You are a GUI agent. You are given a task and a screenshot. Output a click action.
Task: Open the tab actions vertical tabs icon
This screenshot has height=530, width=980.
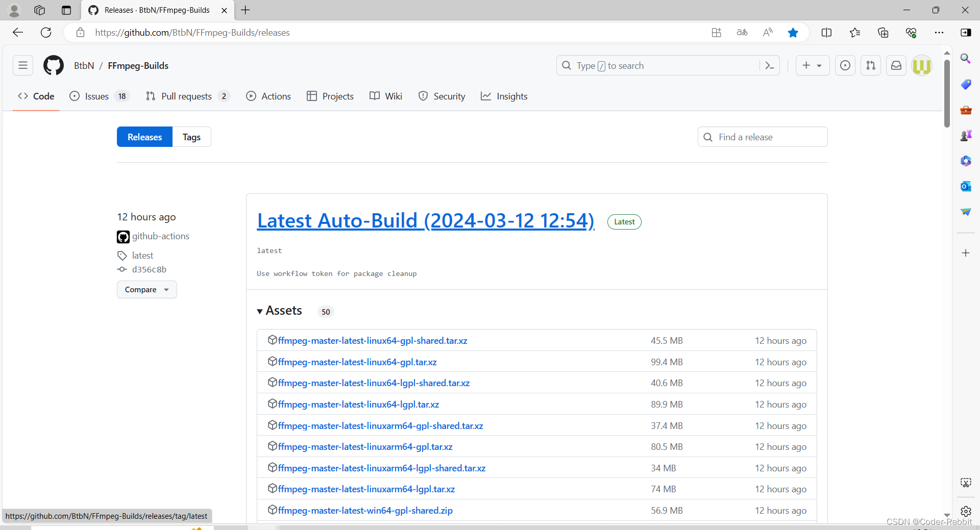click(x=66, y=10)
